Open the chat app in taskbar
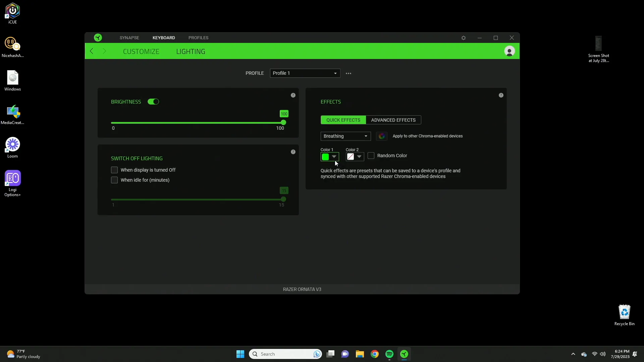The width and height of the screenshot is (644, 362). click(x=345, y=354)
